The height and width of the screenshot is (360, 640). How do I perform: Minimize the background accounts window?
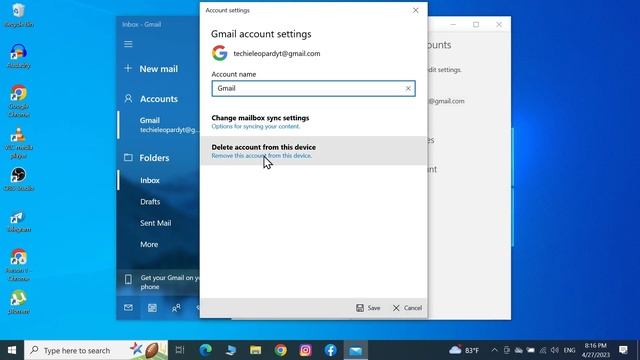(x=453, y=24)
